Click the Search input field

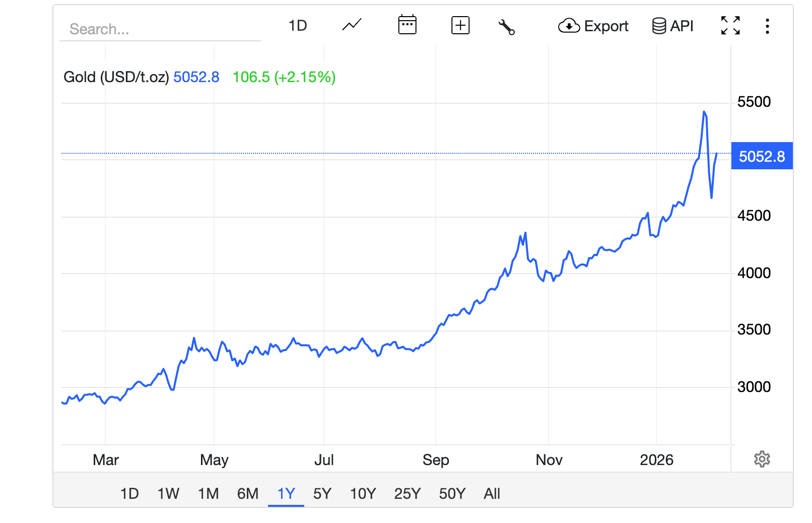pyautogui.click(x=160, y=29)
